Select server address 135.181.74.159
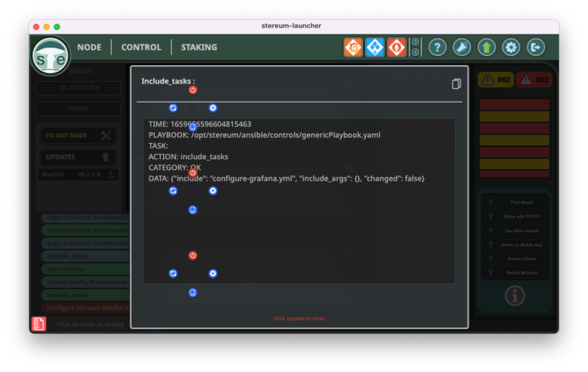This screenshot has width=588, height=372. (78, 88)
